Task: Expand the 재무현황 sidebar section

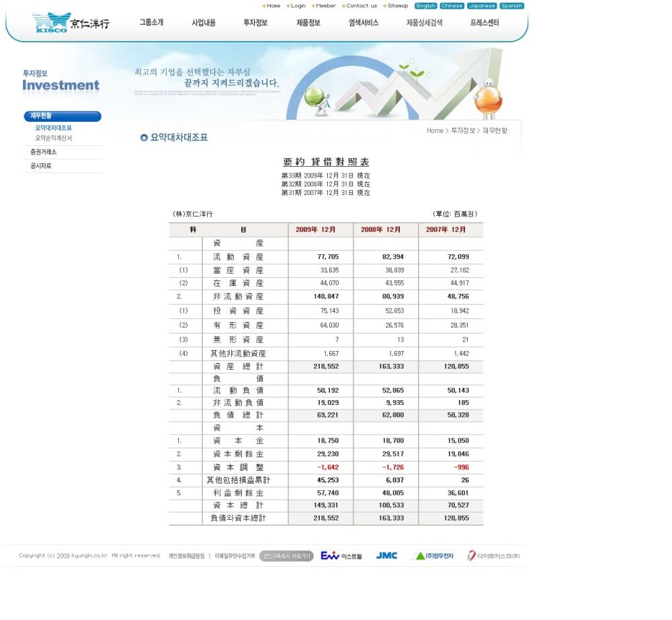Action: click(62, 116)
